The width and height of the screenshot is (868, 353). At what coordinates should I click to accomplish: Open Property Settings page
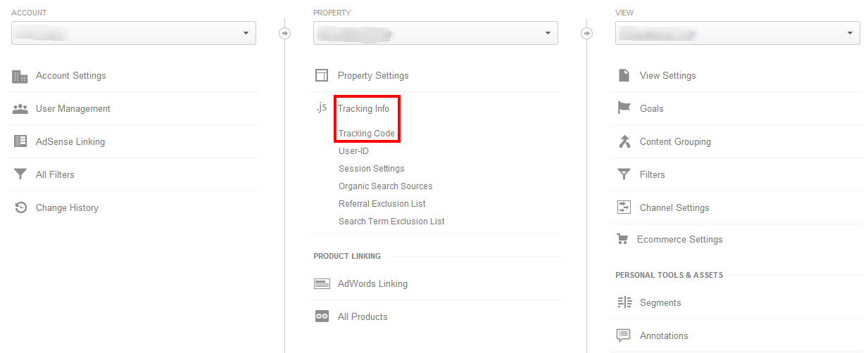tap(373, 75)
